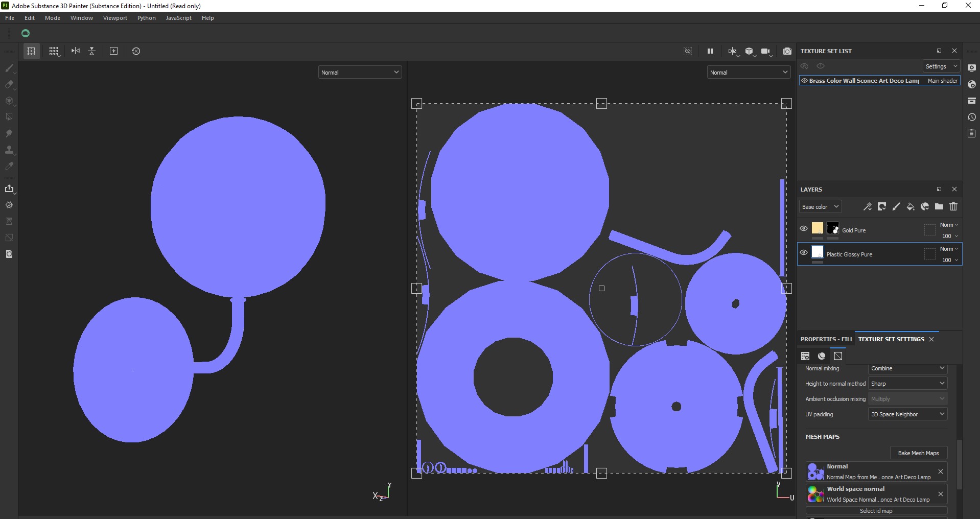Hide the Gold Pure layer

pos(804,228)
